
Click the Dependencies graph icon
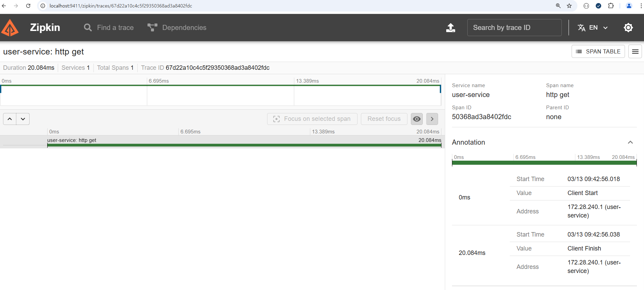(152, 28)
